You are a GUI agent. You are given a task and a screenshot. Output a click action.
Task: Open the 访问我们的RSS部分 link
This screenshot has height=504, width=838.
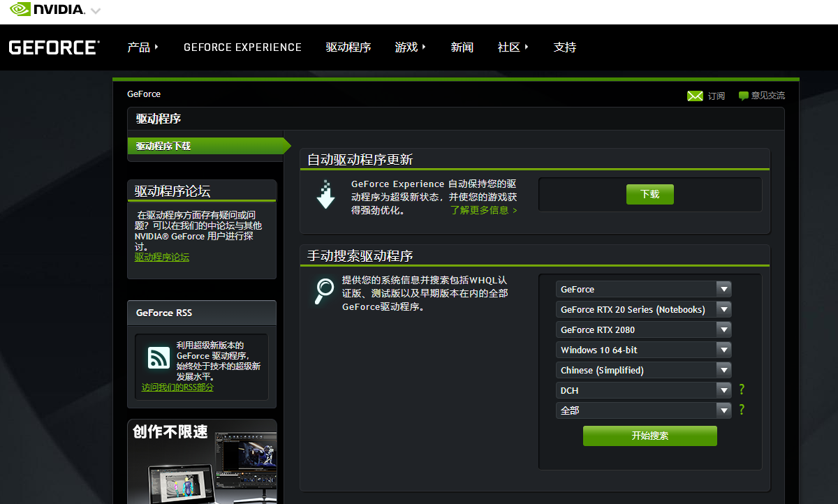[x=177, y=387]
